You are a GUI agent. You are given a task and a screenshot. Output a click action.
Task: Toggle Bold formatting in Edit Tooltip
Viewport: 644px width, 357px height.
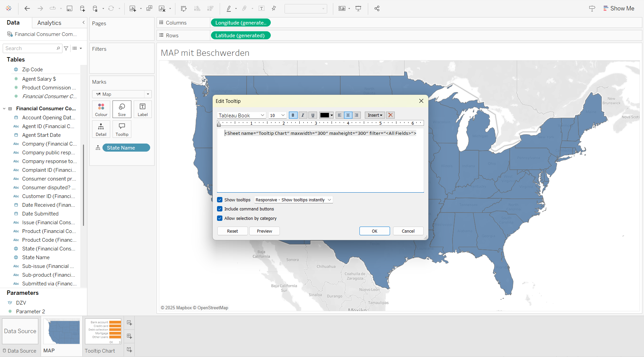click(293, 115)
